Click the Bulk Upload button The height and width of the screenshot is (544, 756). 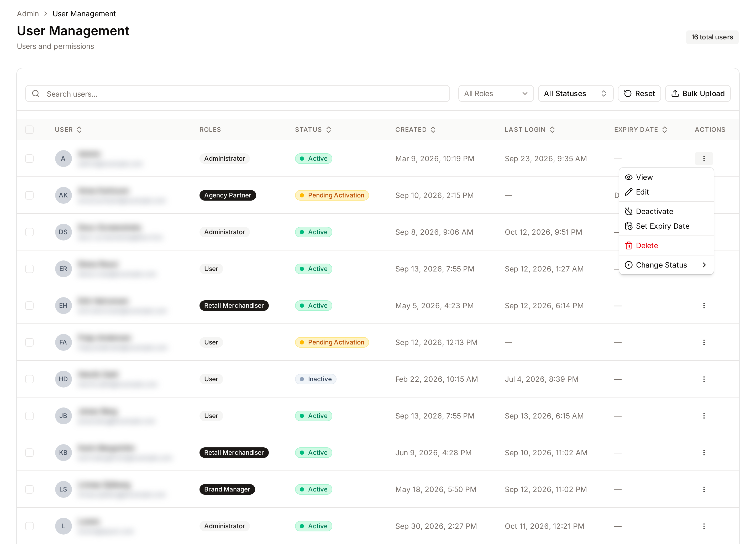[x=698, y=94]
